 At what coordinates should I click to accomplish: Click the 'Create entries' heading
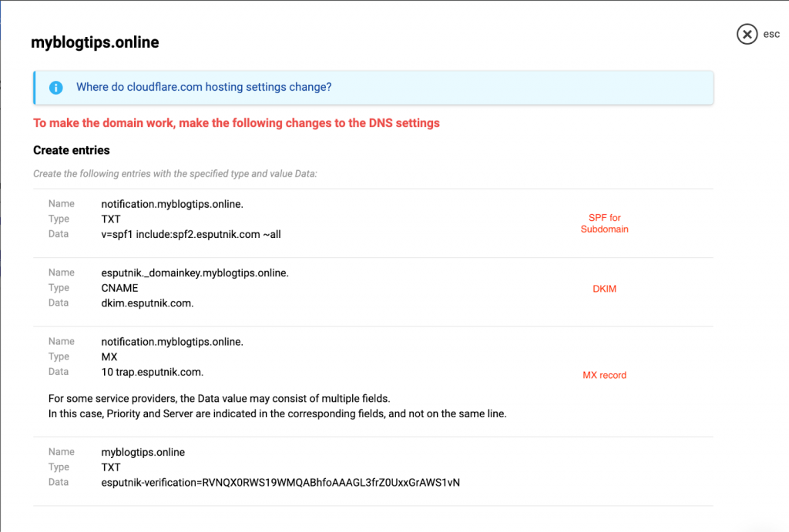(72, 150)
